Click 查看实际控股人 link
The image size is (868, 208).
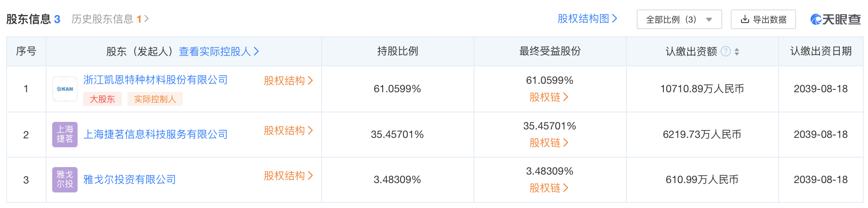point(219,51)
